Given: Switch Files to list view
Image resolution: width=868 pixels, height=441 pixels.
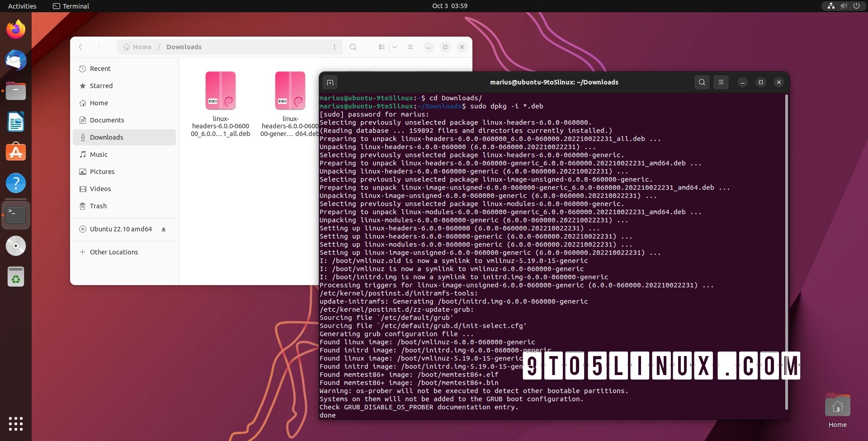Looking at the screenshot, I should click(382, 47).
